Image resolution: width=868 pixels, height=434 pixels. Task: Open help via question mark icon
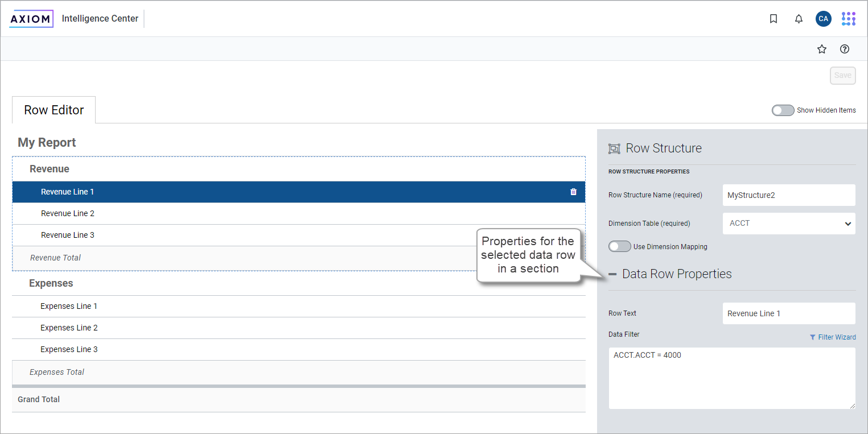[x=845, y=49]
